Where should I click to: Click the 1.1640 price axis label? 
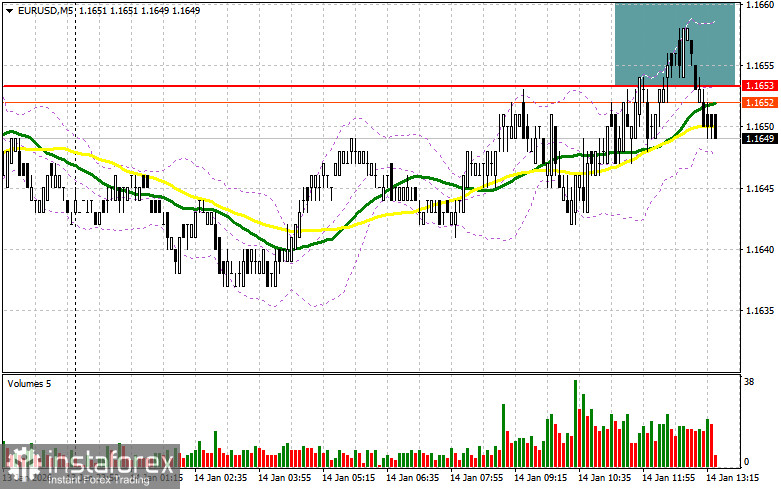(x=759, y=249)
